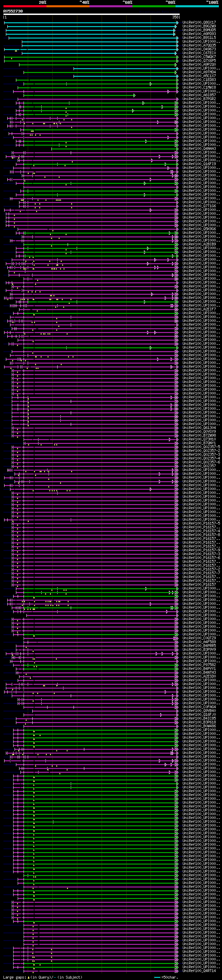Click the cyan alignment bar for UniRef100_Q8GX17

click(91, 23)
